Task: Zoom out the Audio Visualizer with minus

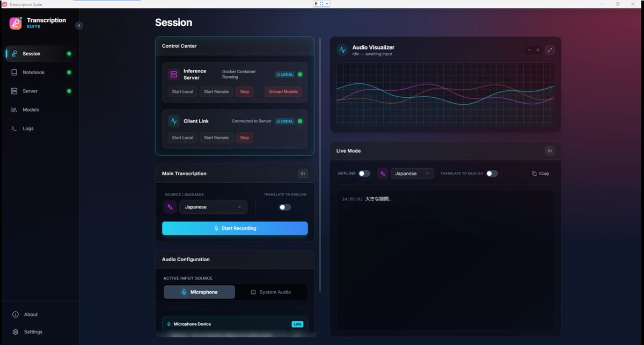Action: (x=529, y=50)
